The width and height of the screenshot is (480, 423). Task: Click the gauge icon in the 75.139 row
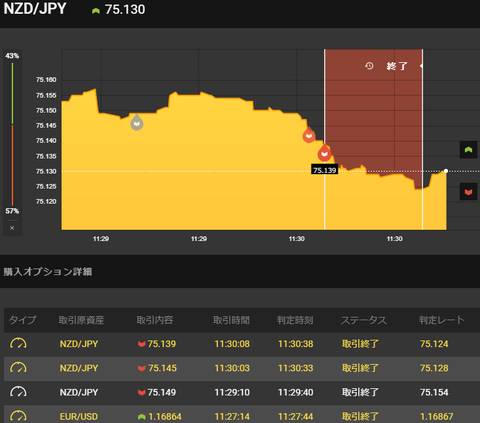18,344
